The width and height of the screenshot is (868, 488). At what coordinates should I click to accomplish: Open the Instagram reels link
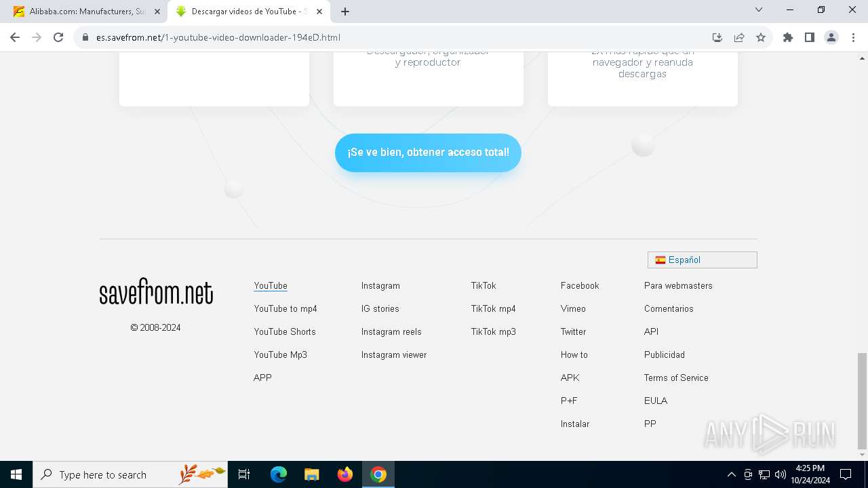pos(391,332)
